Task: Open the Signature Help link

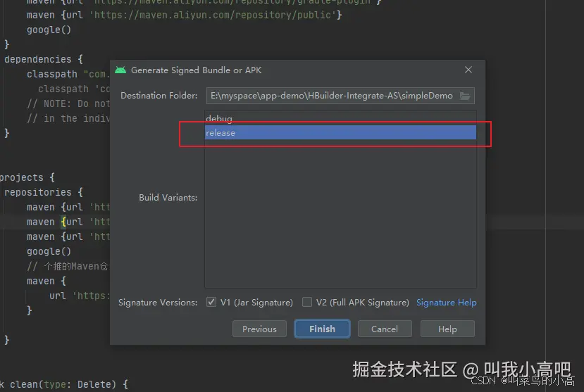Action: coord(446,303)
